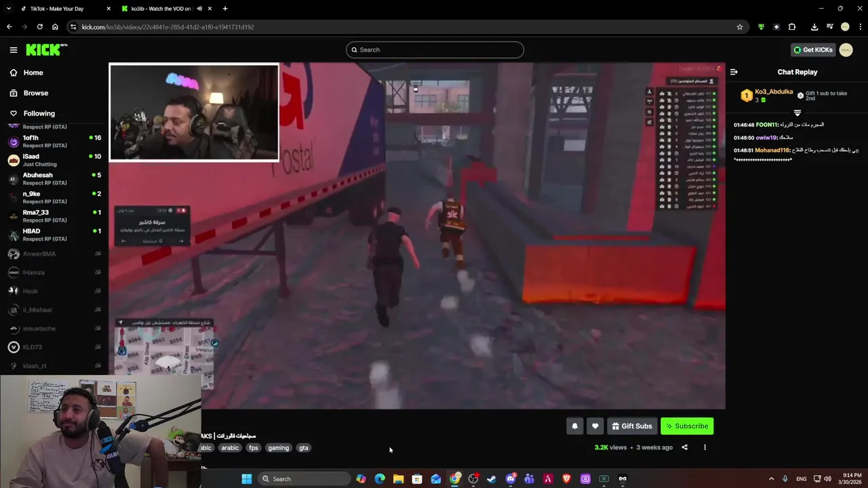
Task: Open chat user Mohanad116's name
Action: coord(772,150)
